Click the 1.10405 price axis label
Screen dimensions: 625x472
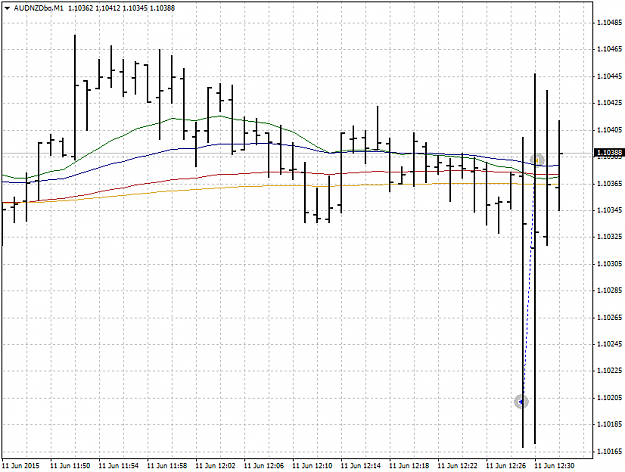click(x=610, y=130)
